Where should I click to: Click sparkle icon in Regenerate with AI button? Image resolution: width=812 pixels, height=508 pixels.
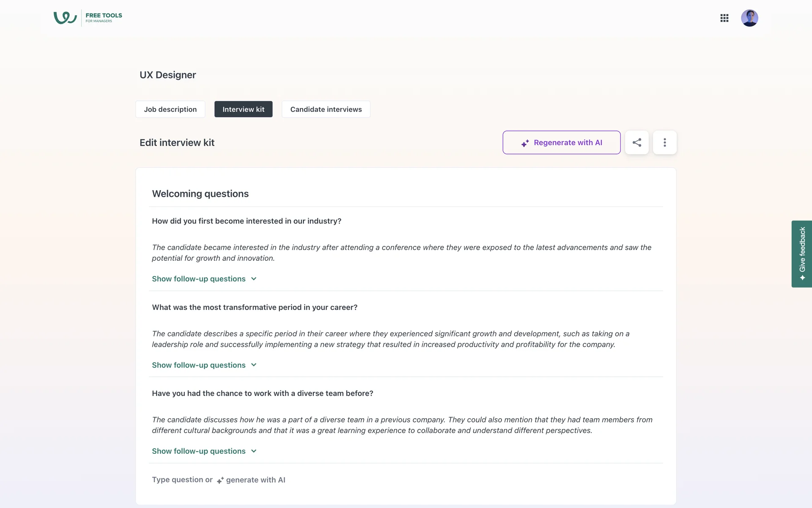coord(525,144)
